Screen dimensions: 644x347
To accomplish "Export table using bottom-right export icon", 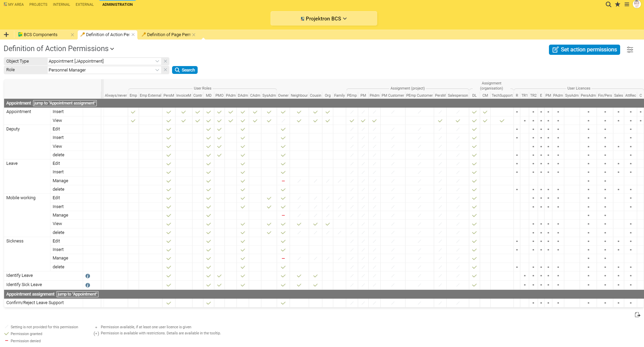I will [638, 315].
